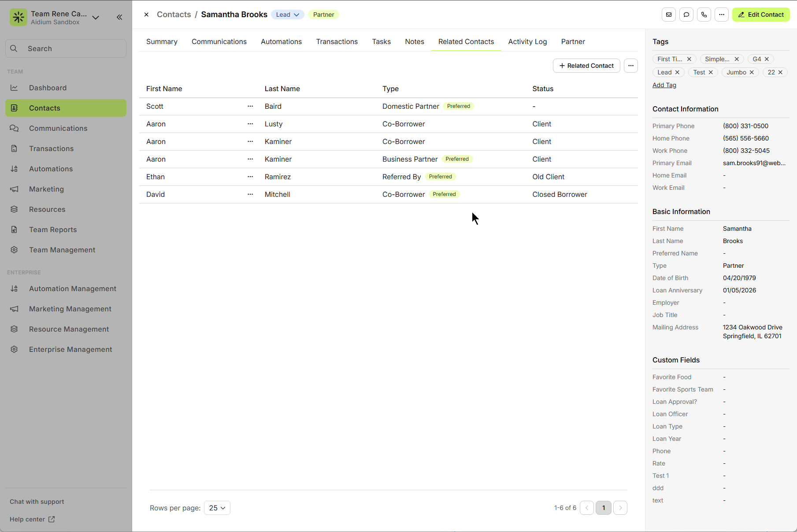This screenshot has width=797, height=532.
Task: Click the chat message bubble icon
Action: click(686, 15)
